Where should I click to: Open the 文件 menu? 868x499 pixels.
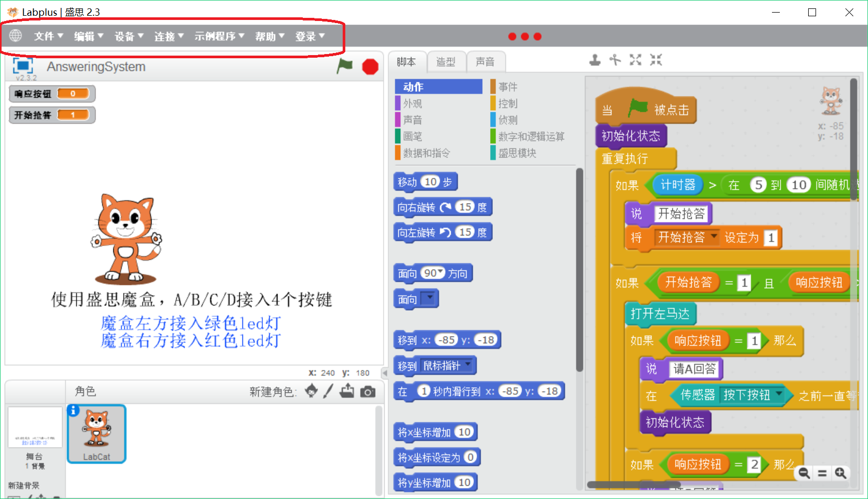pyautogui.click(x=49, y=36)
